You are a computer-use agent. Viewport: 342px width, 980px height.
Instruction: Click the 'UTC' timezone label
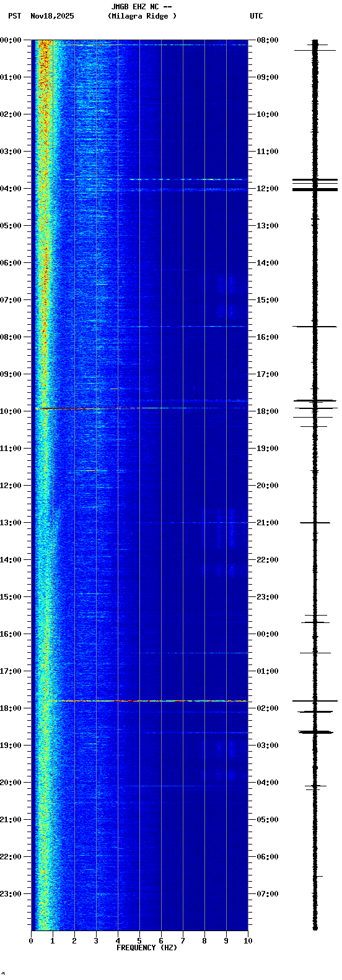coord(256,16)
